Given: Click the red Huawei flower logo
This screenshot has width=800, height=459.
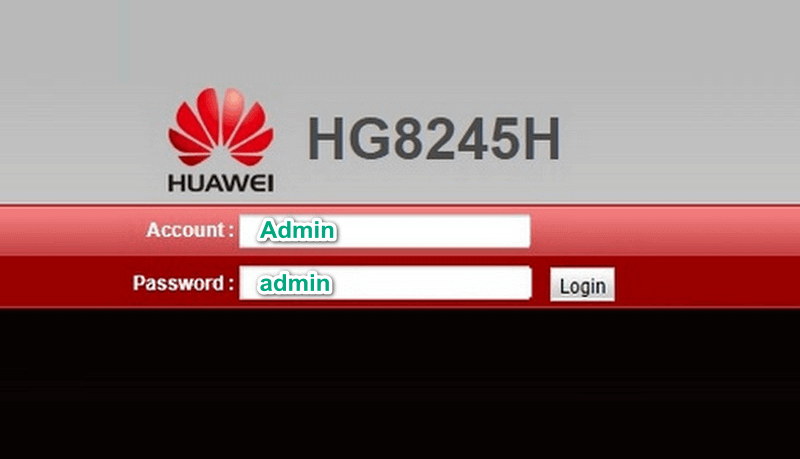Looking at the screenshot, I should click(x=221, y=126).
